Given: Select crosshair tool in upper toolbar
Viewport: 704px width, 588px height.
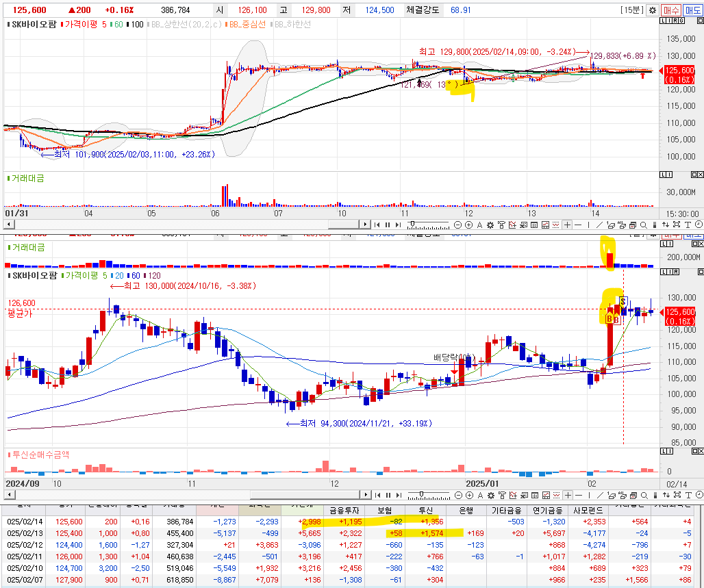Looking at the screenshot, I should coord(567,225).
